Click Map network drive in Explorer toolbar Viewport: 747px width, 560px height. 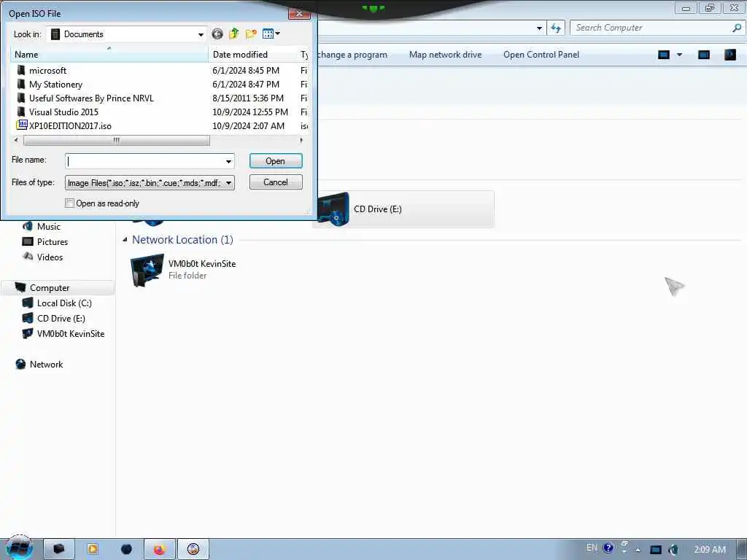point(445,54)
